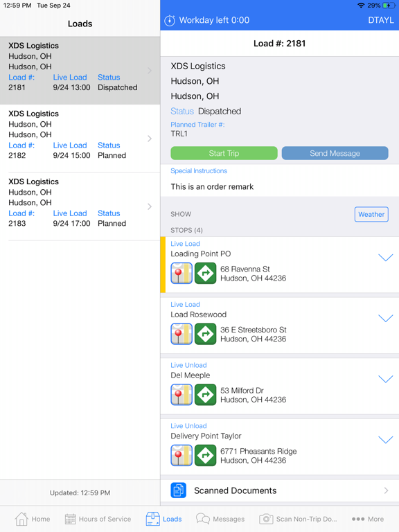Tap 'Loading Point PO' stop name
399x532 pixels.
click(x=200, y=254)
